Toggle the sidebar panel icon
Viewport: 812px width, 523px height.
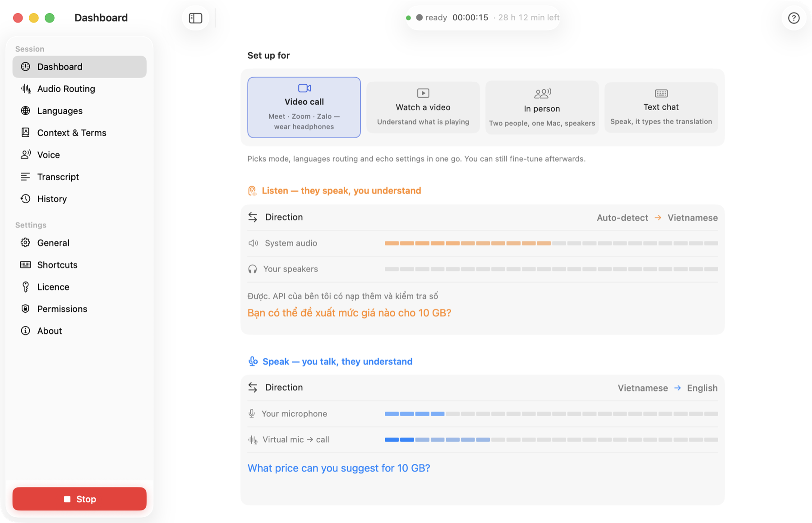pyautogui.click(x=195, y=18)
